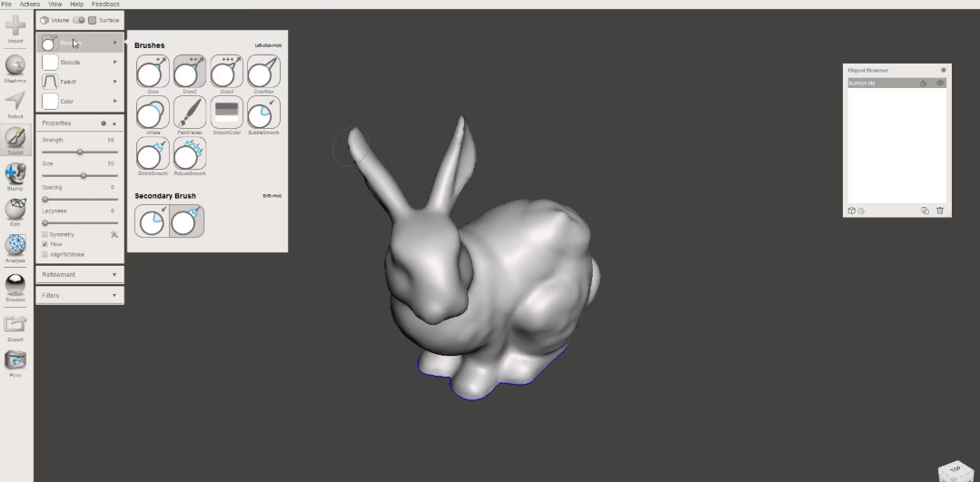
Task: Delete object with trash icon in Object Browser
Action: 940,211
